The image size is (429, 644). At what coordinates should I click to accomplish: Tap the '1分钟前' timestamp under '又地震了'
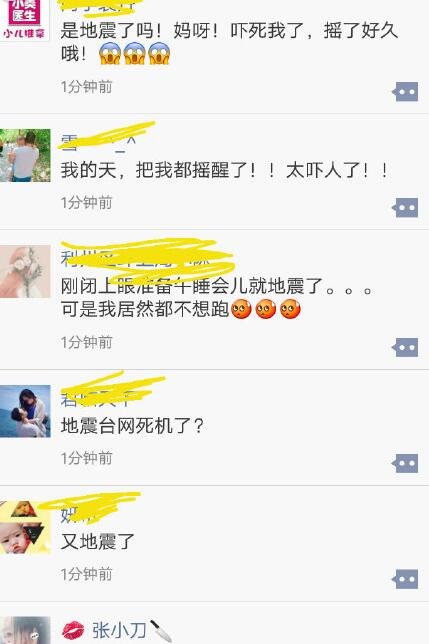pyautogui.click(x=87, y=574)
